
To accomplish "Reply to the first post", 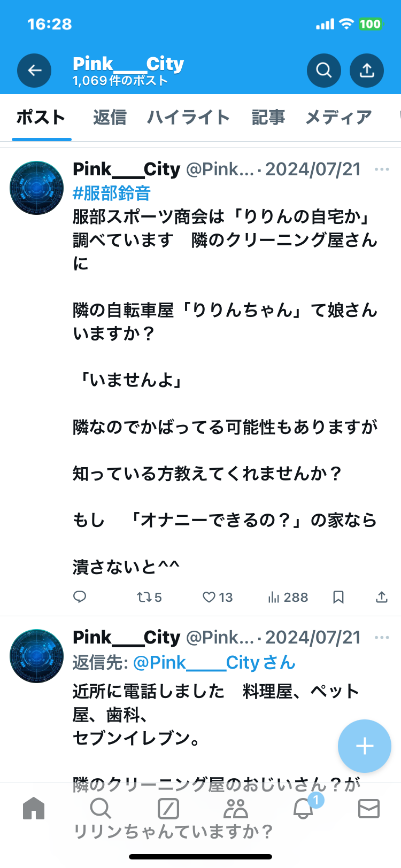I will tap(80, 597).
